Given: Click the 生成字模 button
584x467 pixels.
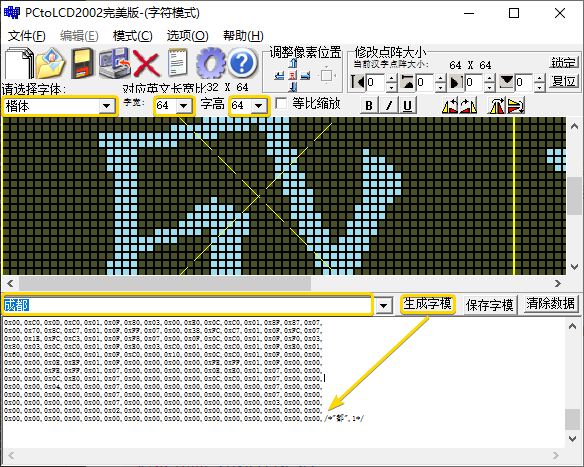Looking at the screenshot, I should (428, 304).
